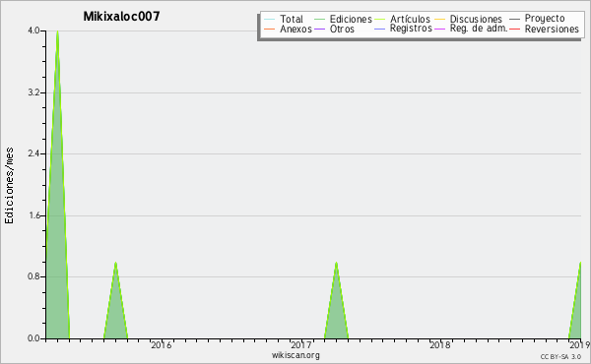Click the x-axis label 2017
This screenshot has height=364, width=591.
click(x=300, y=345)
